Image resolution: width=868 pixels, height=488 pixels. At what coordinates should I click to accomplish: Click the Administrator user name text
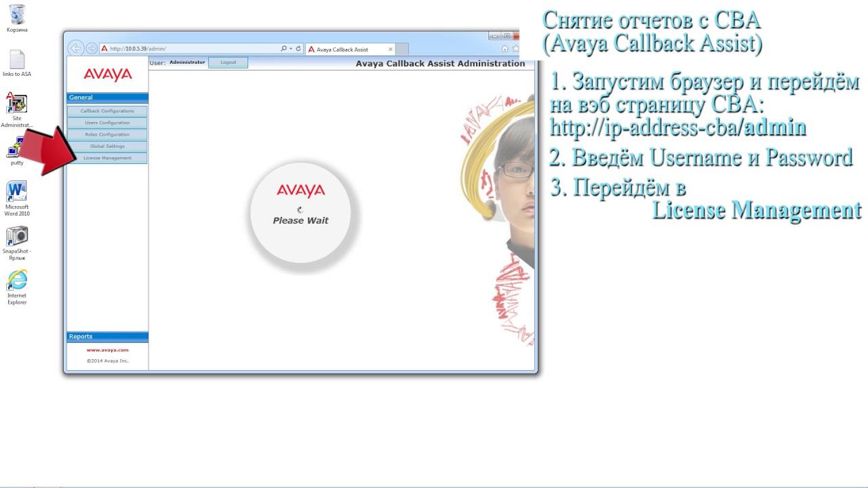point(187,62)
